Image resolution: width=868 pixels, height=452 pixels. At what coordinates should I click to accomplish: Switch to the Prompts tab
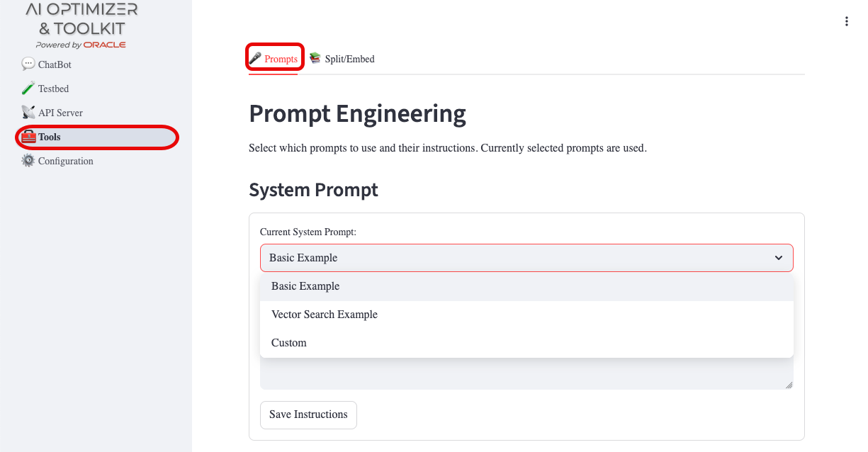click(274, 58)
